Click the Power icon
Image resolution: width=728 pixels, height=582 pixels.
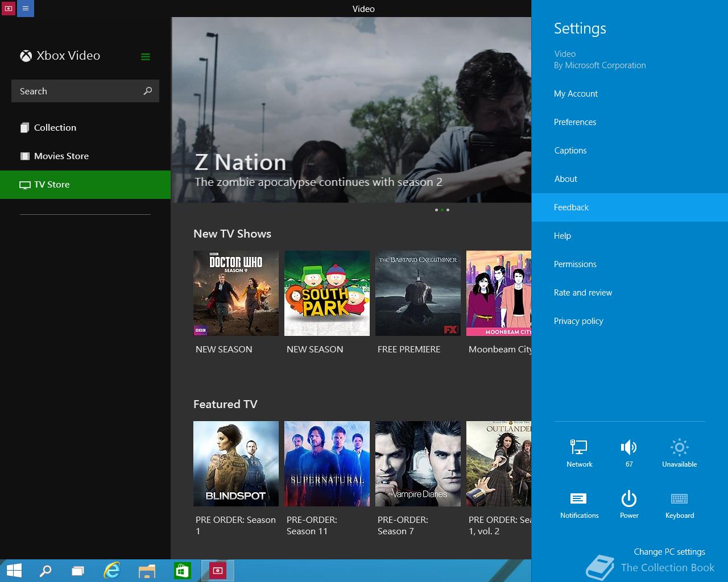coord(629,498)
